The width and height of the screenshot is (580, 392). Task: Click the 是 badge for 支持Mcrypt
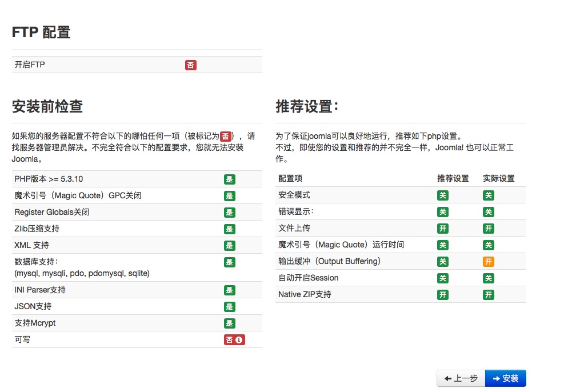pos(229,323)
